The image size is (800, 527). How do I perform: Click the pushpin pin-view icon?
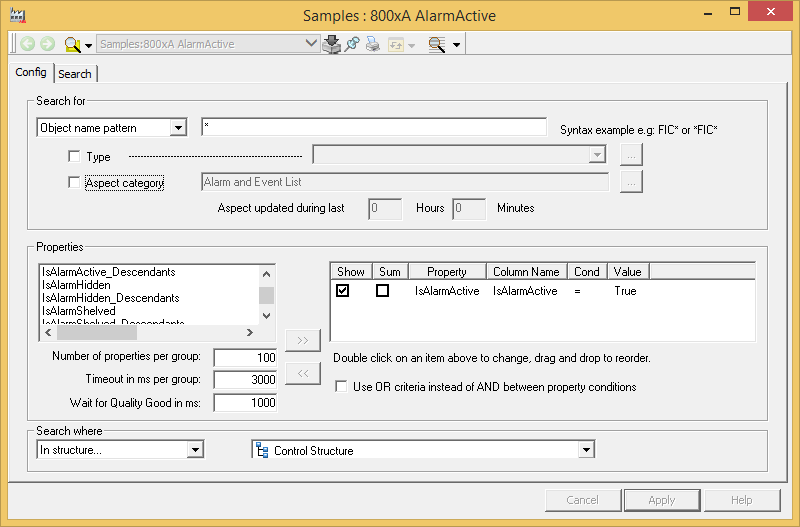tap(352, 44)
